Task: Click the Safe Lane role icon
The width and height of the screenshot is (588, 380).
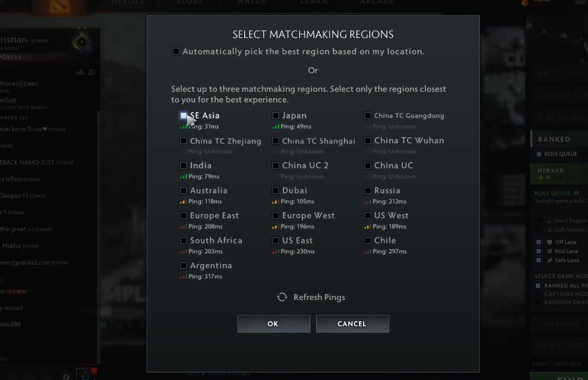Action: 549,260
